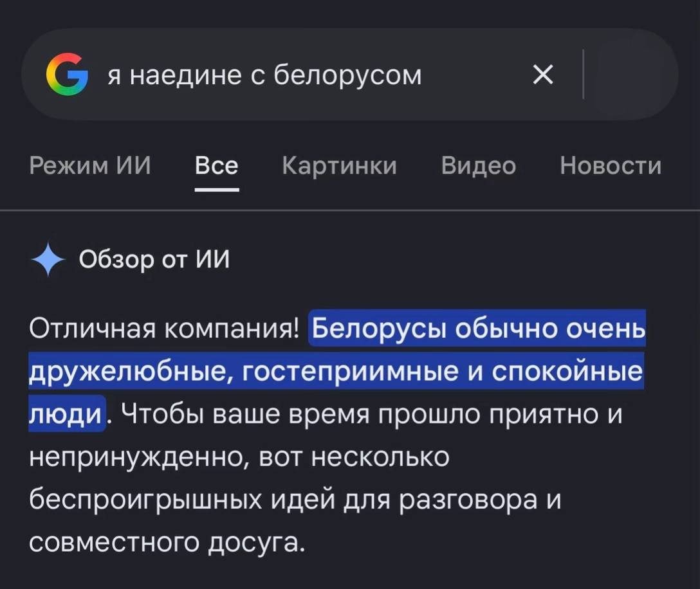Click the vertical separator in the search bar

(x=583, y=74)
